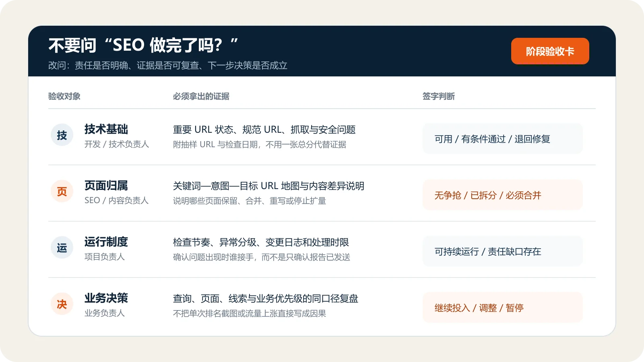
Task: Click the 业务决策 row title
Action: [106, 298]
